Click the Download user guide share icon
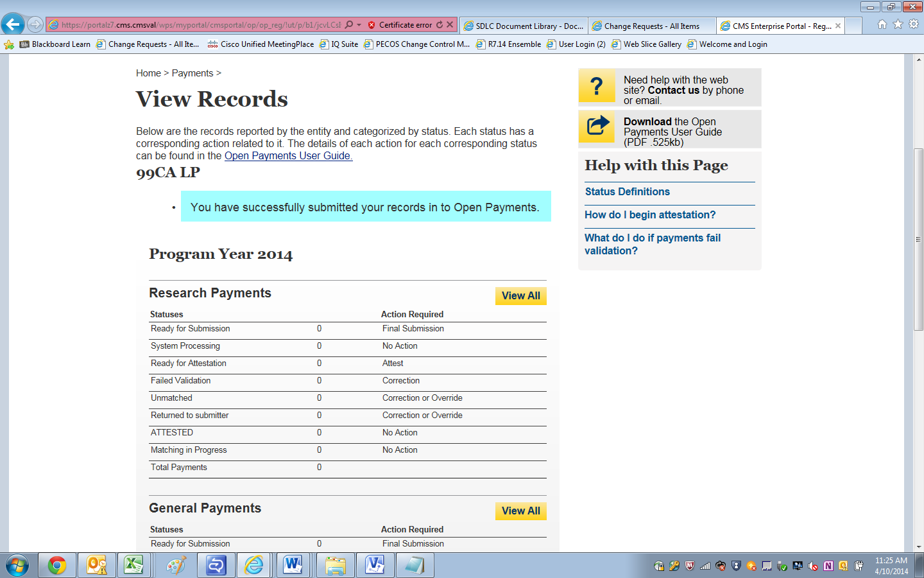 click(597, 126)
